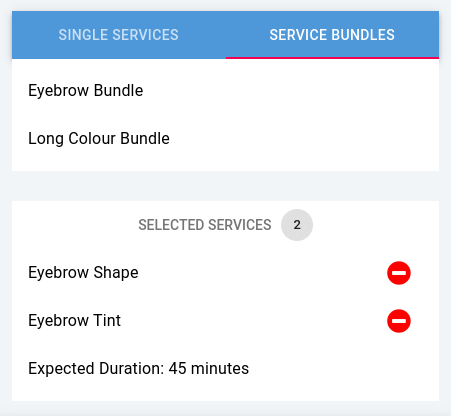Switch to the Single Services tab

point(119,35)
